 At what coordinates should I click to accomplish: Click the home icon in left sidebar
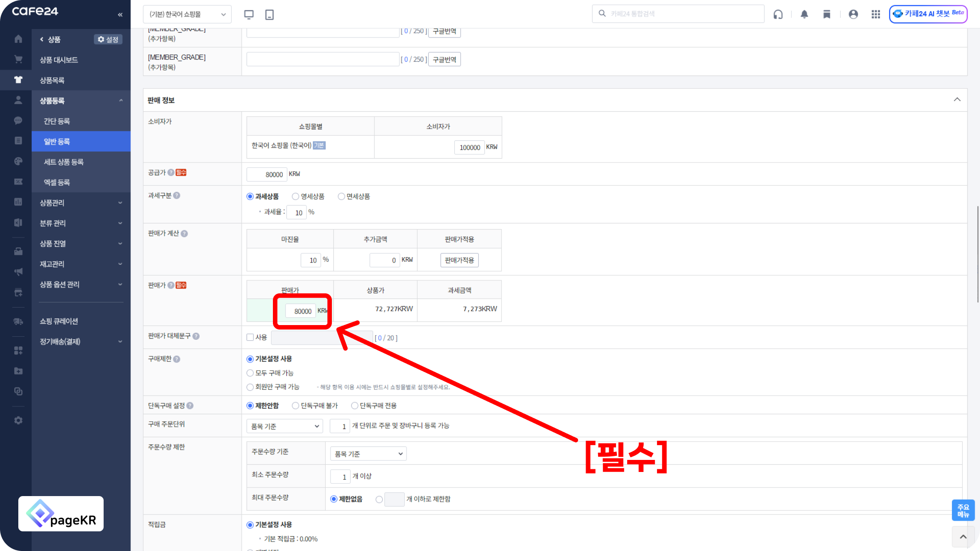point(18,39)
